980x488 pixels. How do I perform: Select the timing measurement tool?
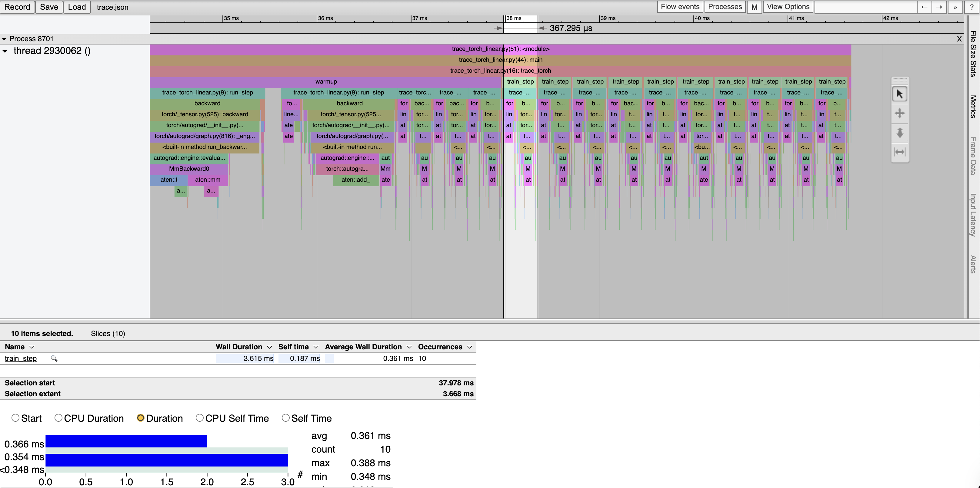[899, 152]
